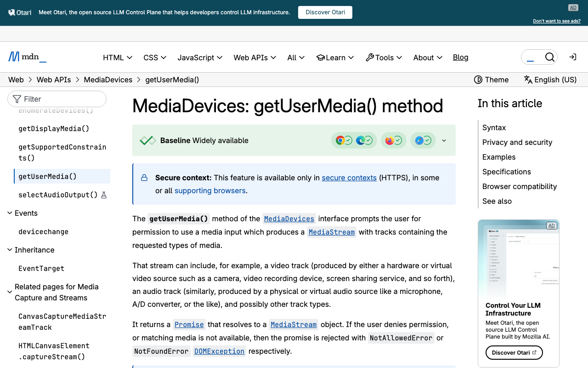Jump to Syntax section
Image resolution: width=588 pixels, height=368 pixels.
494,127
